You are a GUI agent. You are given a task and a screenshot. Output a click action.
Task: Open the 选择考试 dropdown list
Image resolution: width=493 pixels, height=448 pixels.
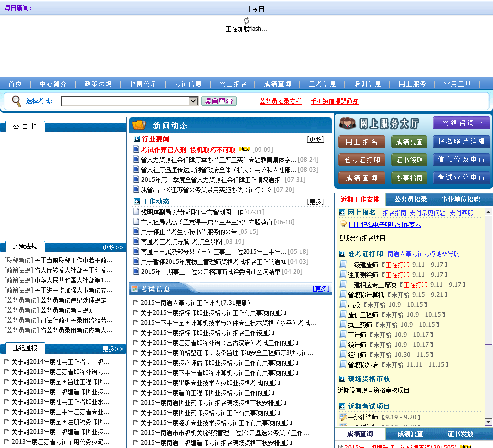point(193,101)
